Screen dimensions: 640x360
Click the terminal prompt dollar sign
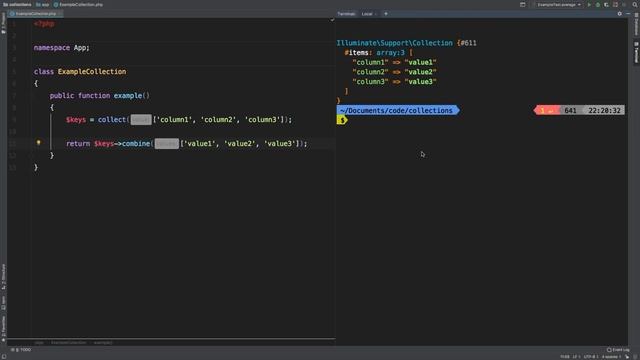(x=342, y=120)
